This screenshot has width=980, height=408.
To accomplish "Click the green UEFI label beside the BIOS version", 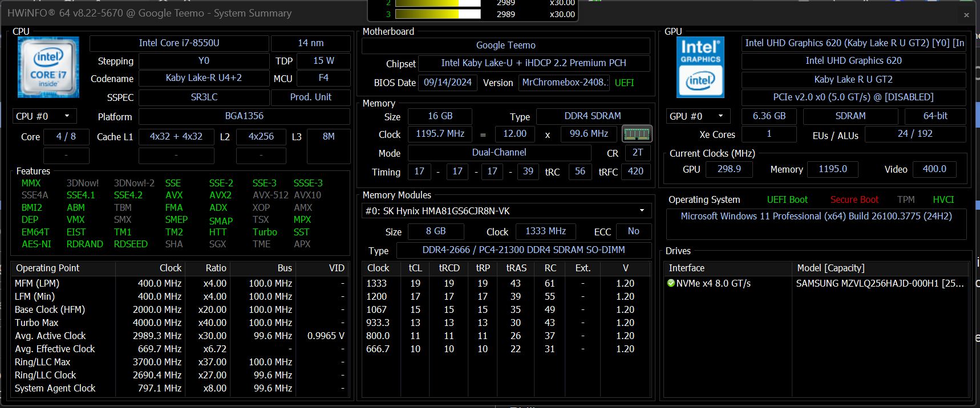I will pyautogui.click(x=624, y=83).
